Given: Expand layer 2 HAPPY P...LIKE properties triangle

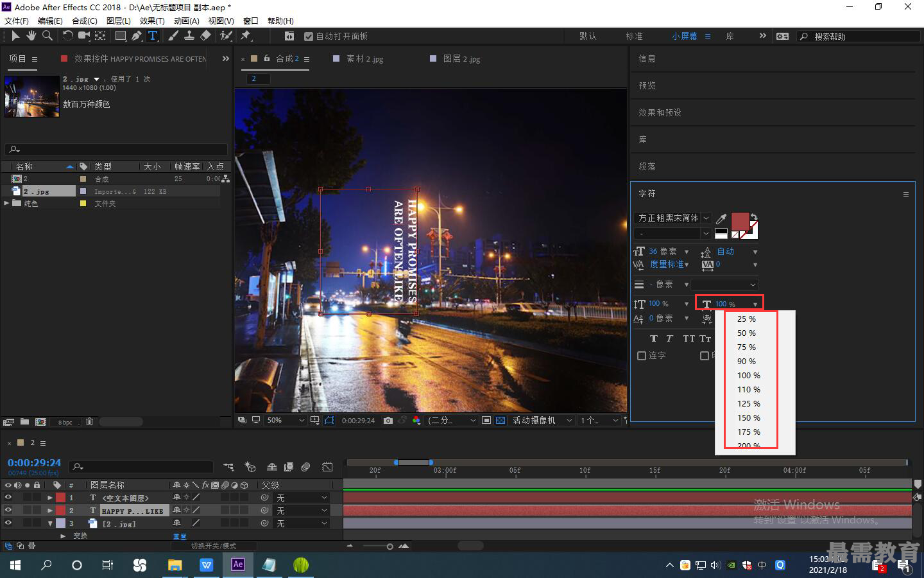Looking at the screenshot, I should tap(50, 511).
